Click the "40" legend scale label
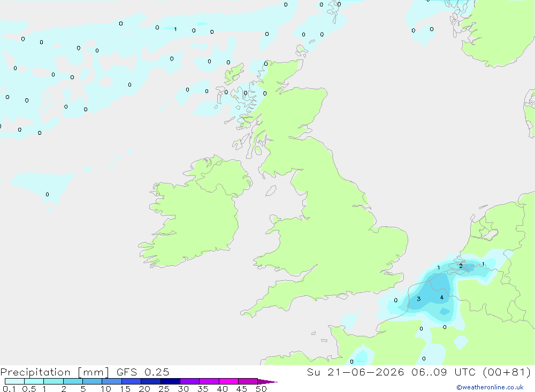Image resolution: width=535 pixels, height=392 pixels. tap(223, 389)
